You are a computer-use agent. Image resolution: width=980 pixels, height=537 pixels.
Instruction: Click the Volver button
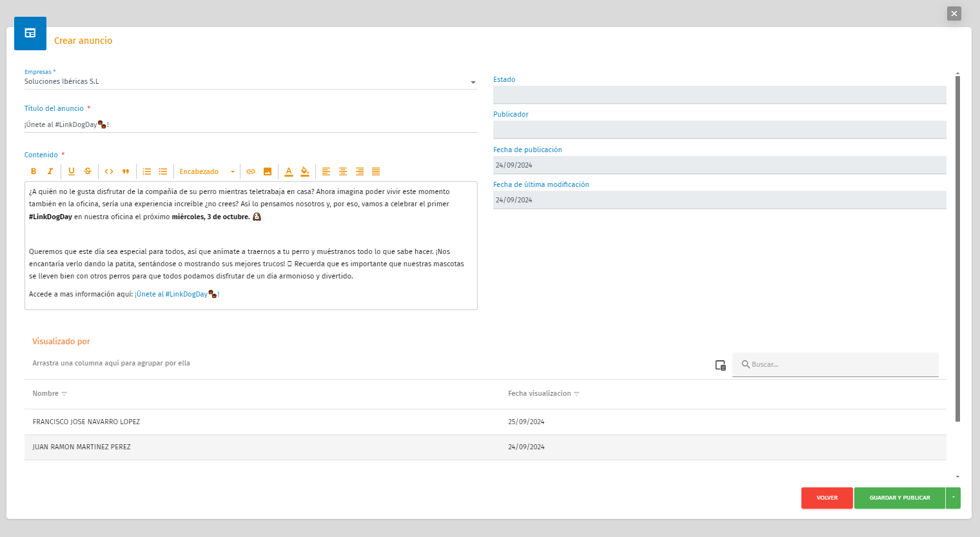[x=827, y=498]
